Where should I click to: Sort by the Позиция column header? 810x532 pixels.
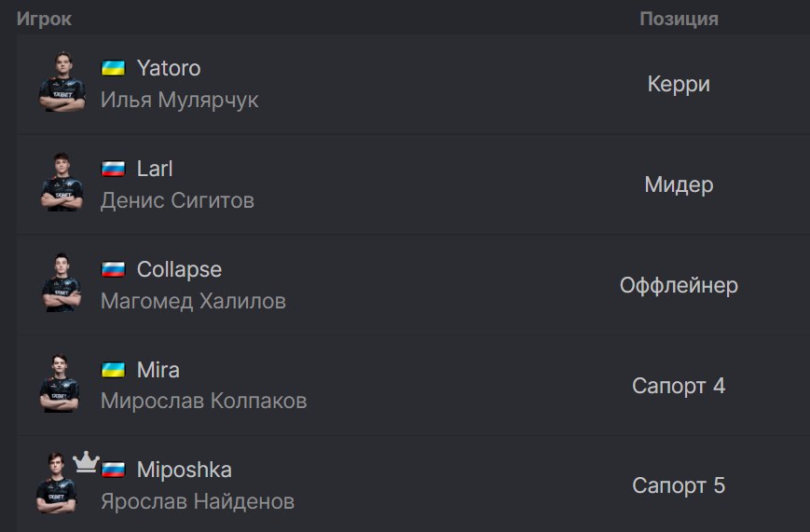tap(679, 19)
